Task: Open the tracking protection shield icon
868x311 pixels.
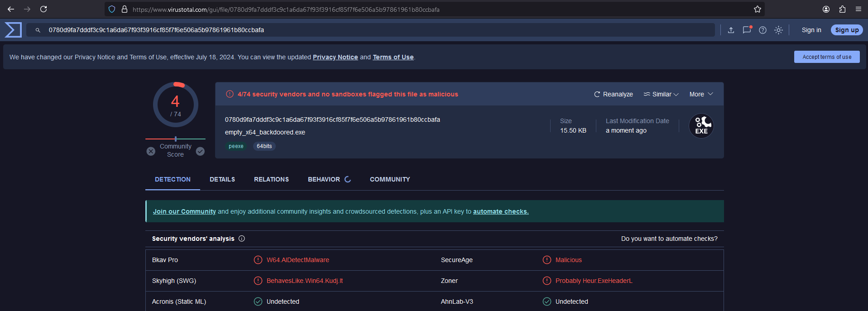Action: coord(112,9)
